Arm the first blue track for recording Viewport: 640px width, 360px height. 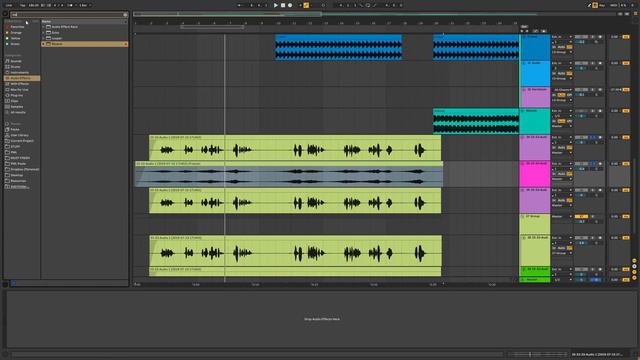(600, 37)
